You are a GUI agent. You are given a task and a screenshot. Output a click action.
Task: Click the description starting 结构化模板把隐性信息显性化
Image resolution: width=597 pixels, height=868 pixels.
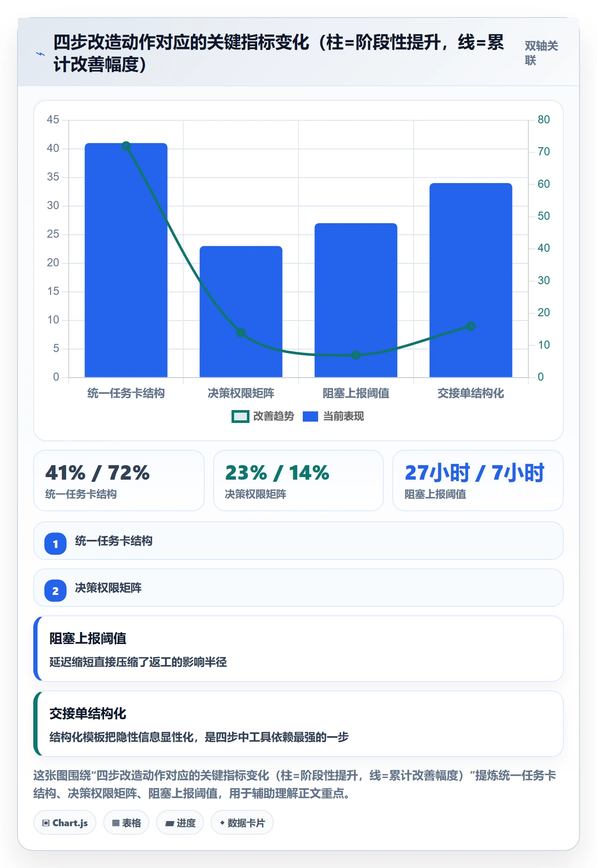pyautogui.click(x=199, y=737)
